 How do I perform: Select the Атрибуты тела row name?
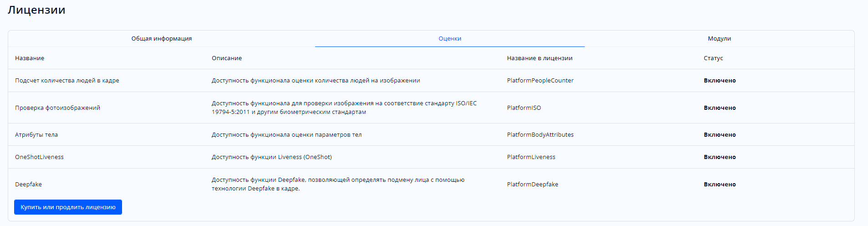pos(36,135)
